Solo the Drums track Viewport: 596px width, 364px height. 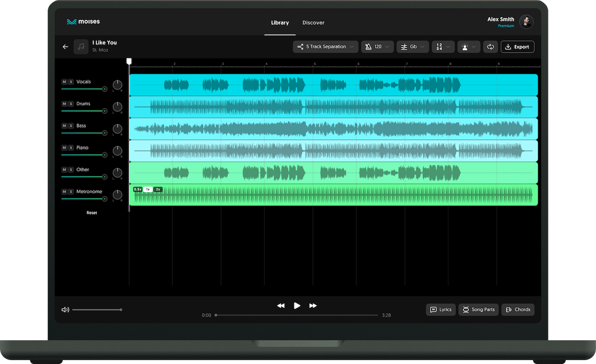coord(70,103)
